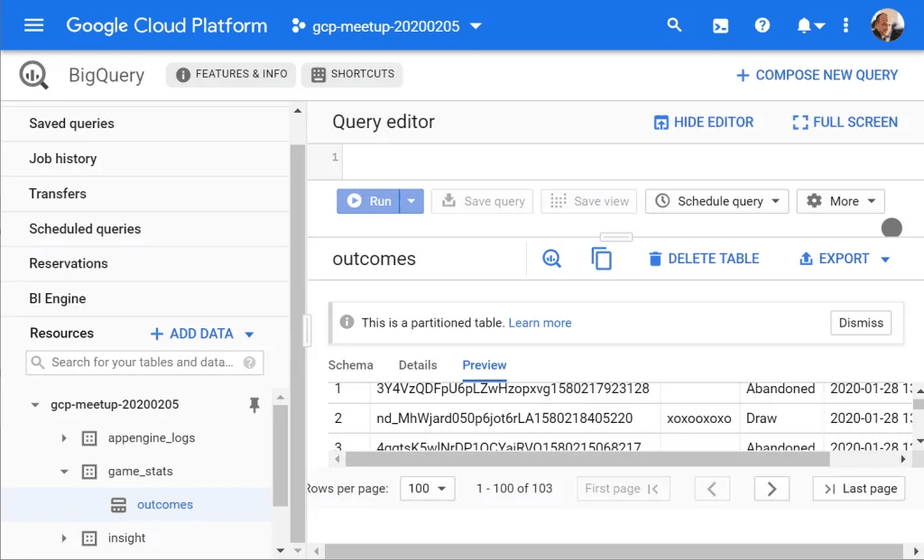Click the Save query button

coord(482,201)
